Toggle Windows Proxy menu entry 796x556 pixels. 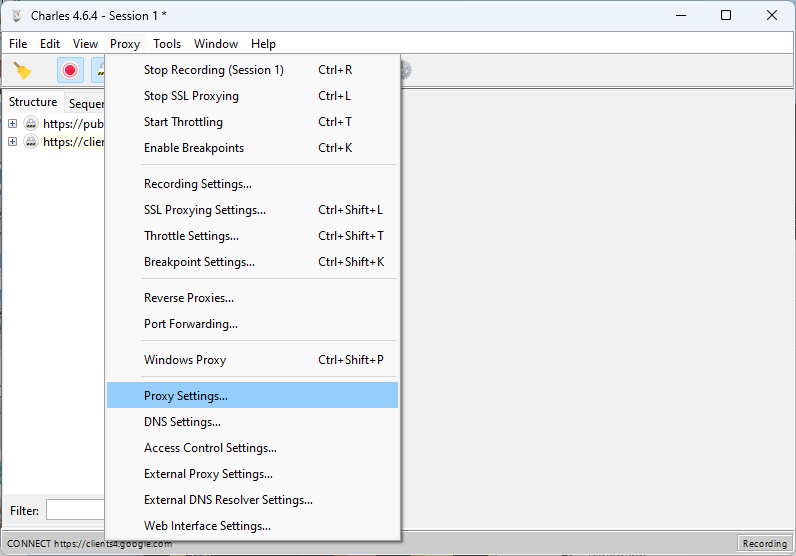tap(252, 359)
